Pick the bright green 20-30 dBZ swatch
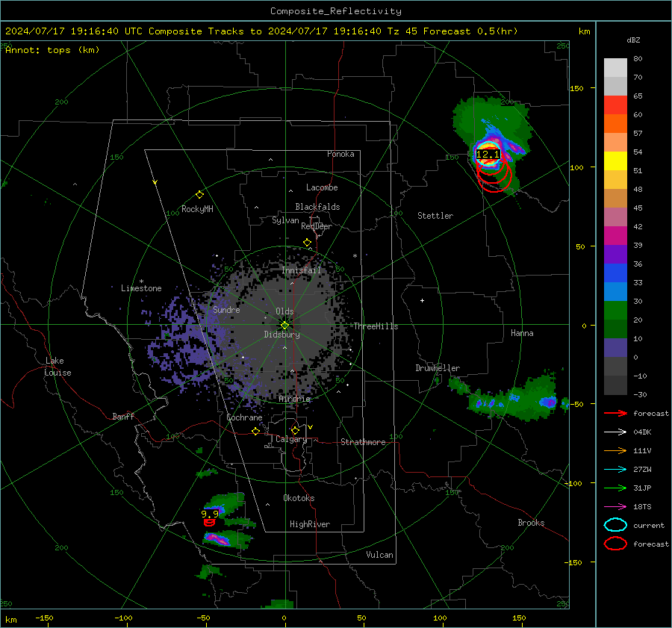672x628 pixels. [615, 311]
